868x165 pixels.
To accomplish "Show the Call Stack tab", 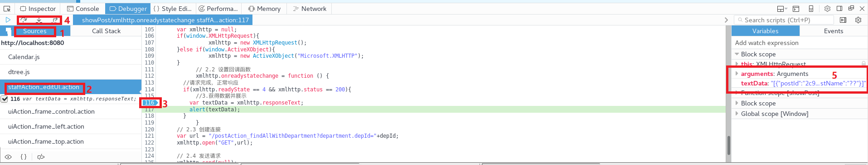I will (x=106, y=31).
